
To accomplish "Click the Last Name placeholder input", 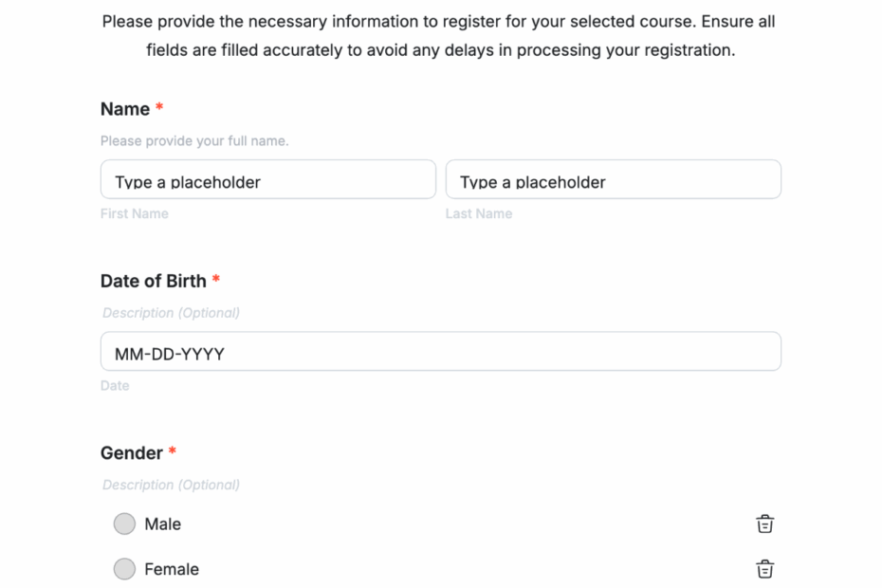I will pyautogui.click(x=613, y=178).
